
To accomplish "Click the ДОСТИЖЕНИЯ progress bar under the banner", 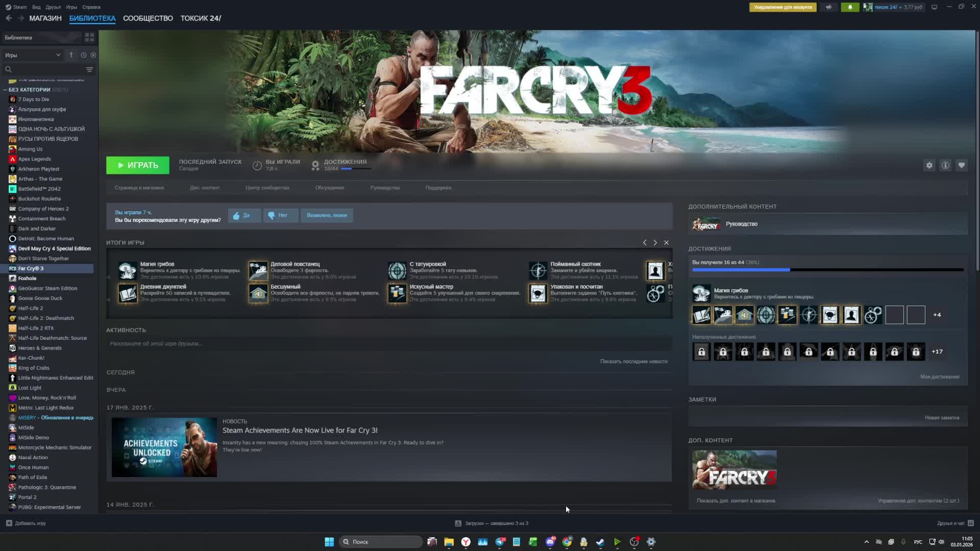I will [356, 169].
